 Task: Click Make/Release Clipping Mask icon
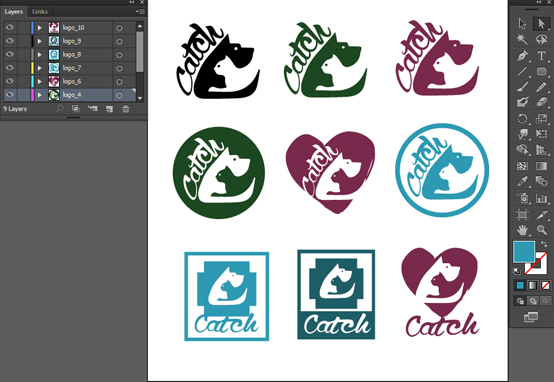[76, 109]
